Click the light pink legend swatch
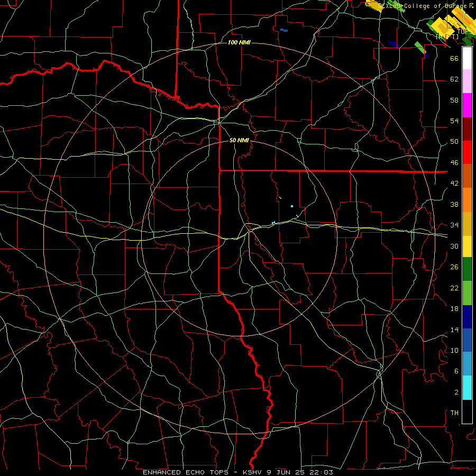 click(467, 81)
